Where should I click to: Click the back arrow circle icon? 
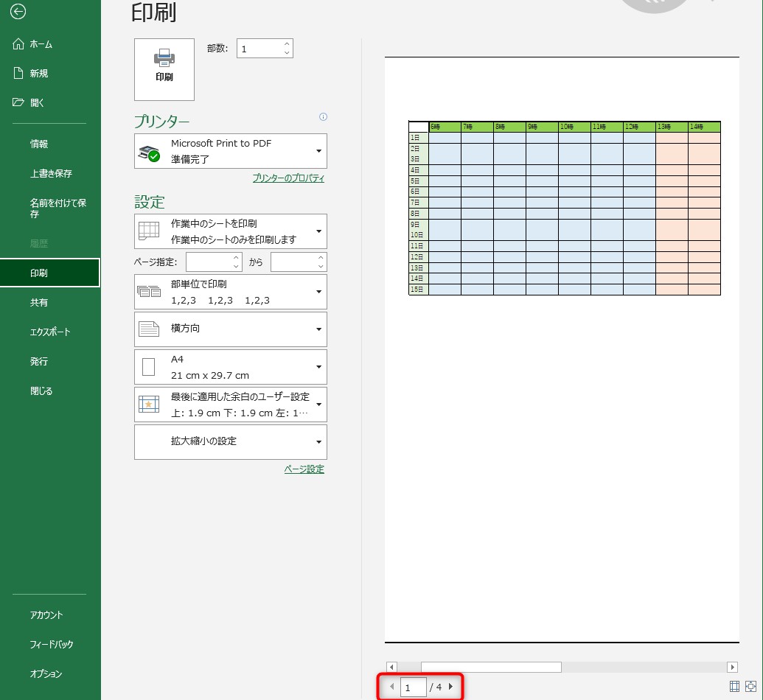(x=18, y=11)
